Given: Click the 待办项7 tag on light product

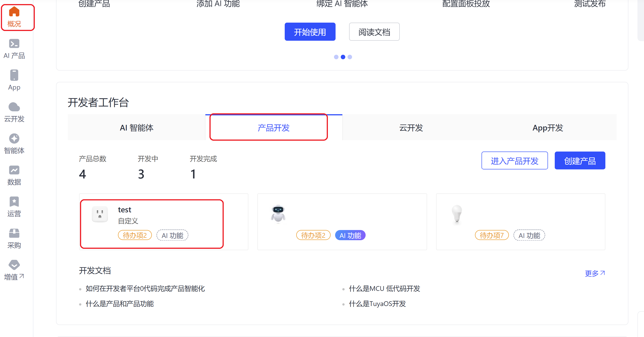Looking at the screenshot, I should 491,235.
